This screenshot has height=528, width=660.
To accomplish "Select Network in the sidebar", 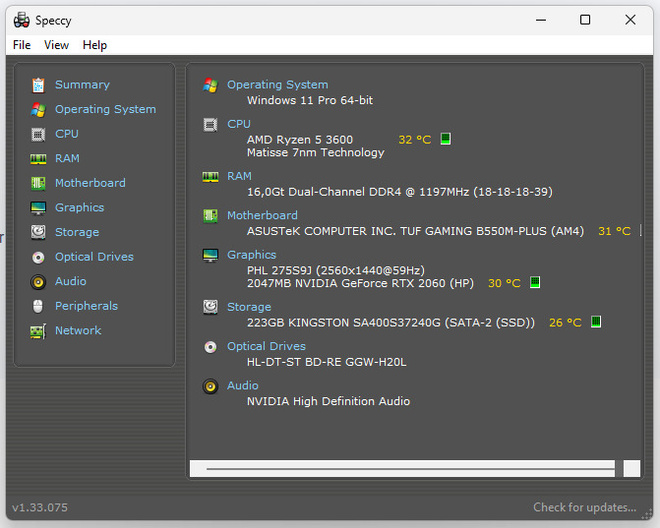I will 78,331.
